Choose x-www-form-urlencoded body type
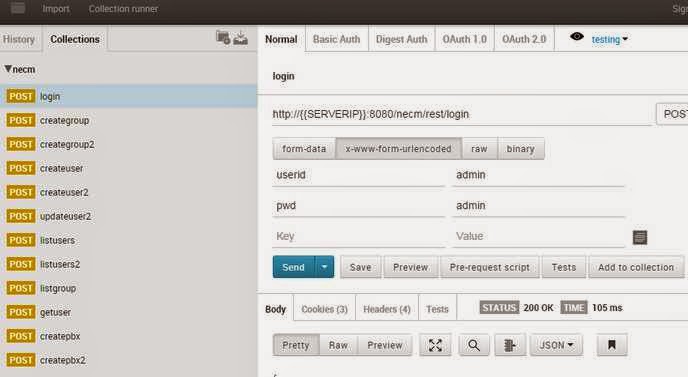 [x=398, y=149]
